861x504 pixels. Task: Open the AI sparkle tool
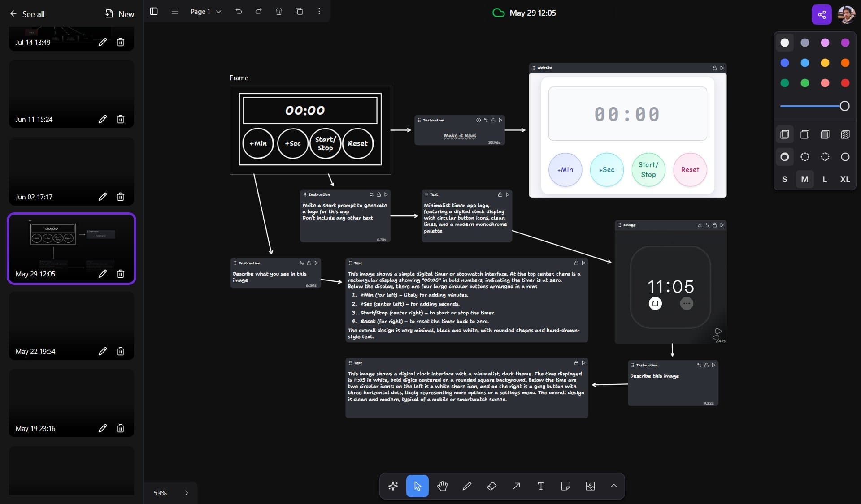[x=393, y=486]
